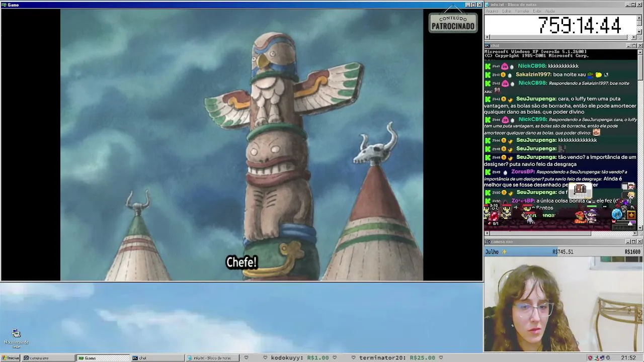Click the red shield tray icon

point(590,358)
